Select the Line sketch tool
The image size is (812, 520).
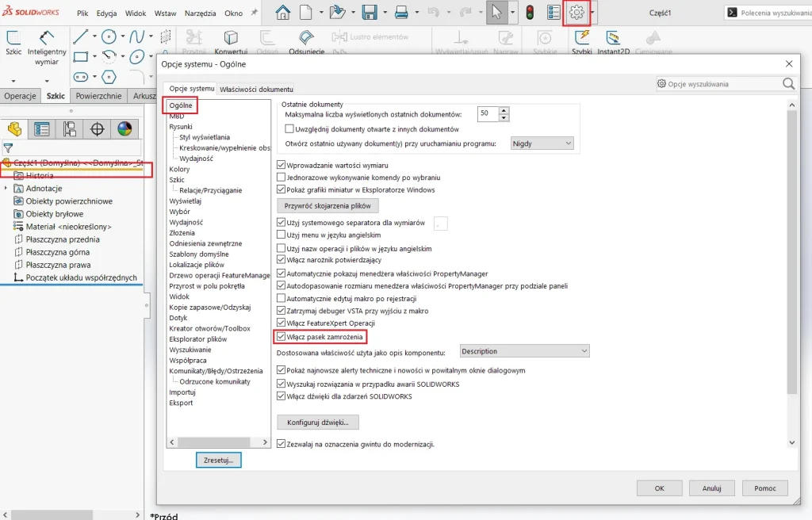pyautogui.click(x=80, y=36)
